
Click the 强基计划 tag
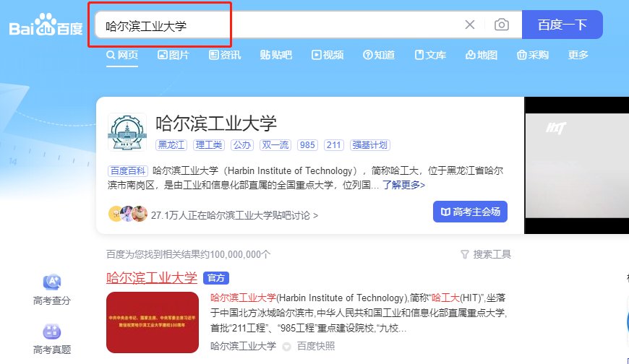(370, 144)
